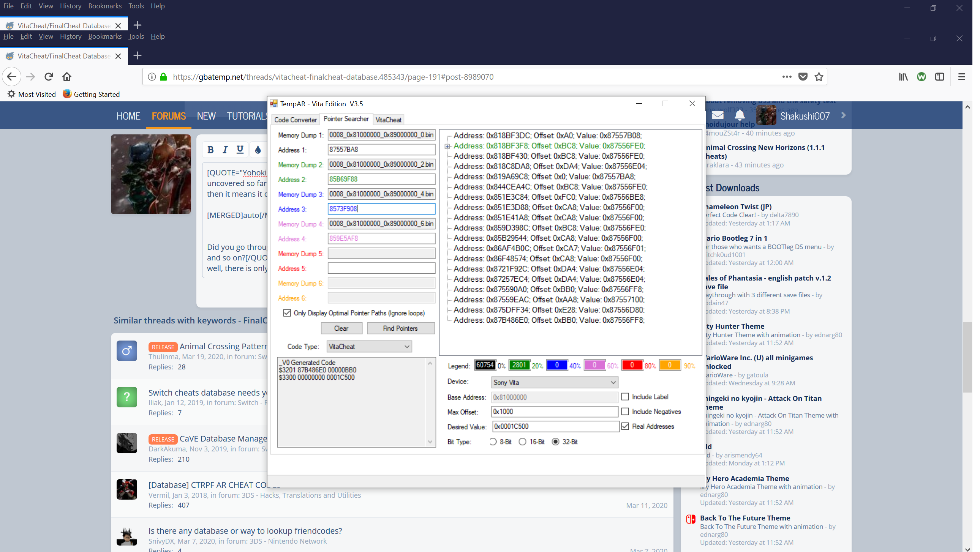The height and width of the screenshot is (552, 980).
Task: Click the Most Visited gear icon
Action: (11, 94)
